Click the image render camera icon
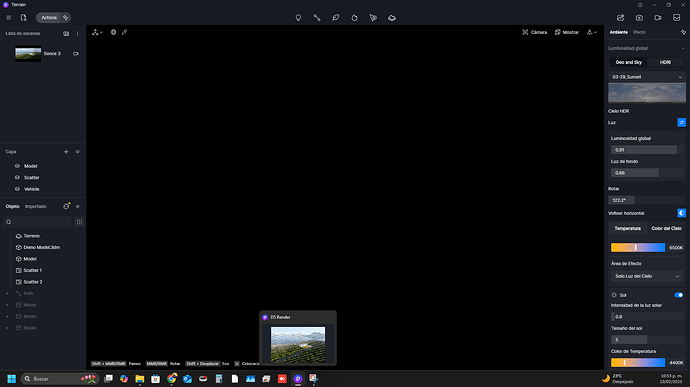The height and width of the screenshot is (387, 690). coord(639,18)
